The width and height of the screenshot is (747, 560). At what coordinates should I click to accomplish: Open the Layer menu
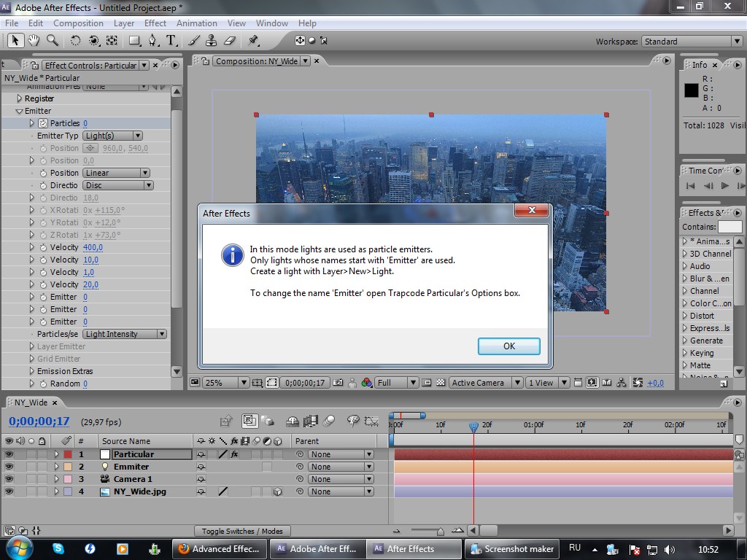click(x=124, y=23)
